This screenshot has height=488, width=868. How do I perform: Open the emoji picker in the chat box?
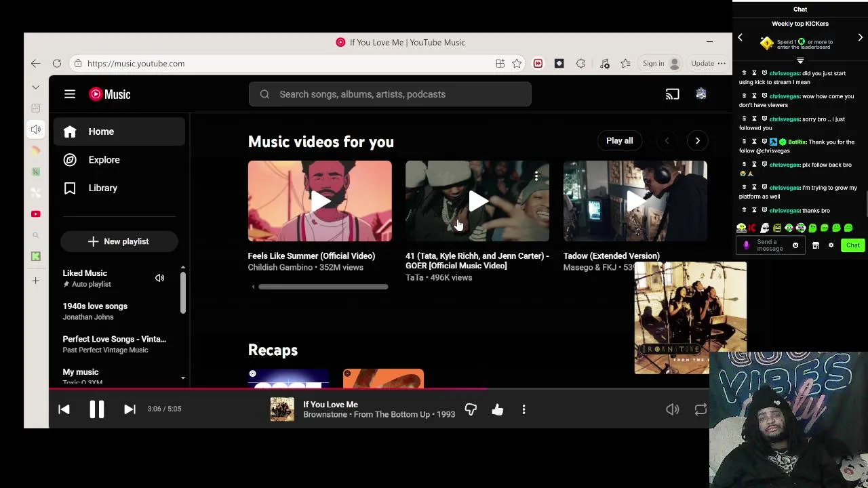[x=795, y=245]
